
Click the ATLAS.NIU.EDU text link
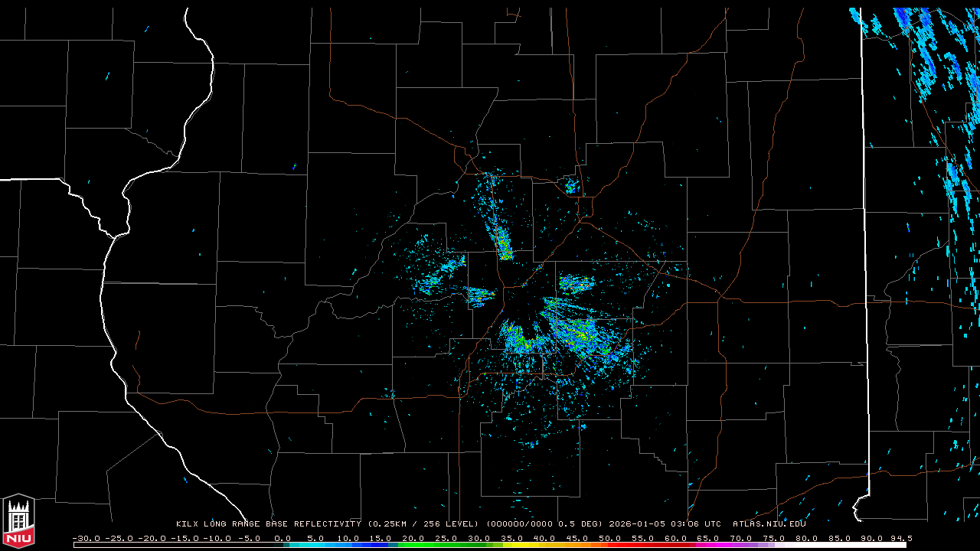769,524
